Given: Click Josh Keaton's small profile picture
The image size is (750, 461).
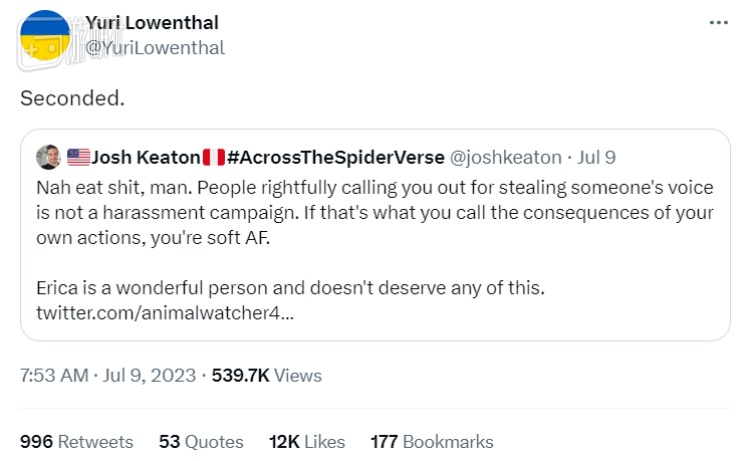Looking at the screenshot, I should [48, 157].
